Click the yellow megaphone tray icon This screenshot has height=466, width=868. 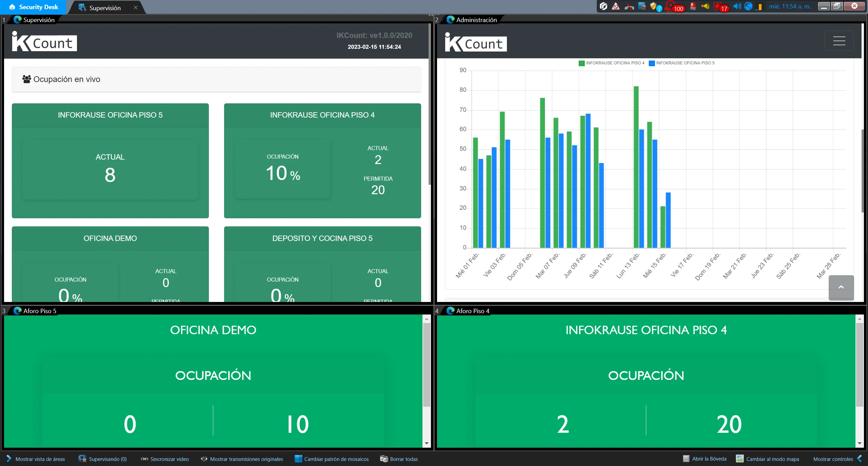705,6
